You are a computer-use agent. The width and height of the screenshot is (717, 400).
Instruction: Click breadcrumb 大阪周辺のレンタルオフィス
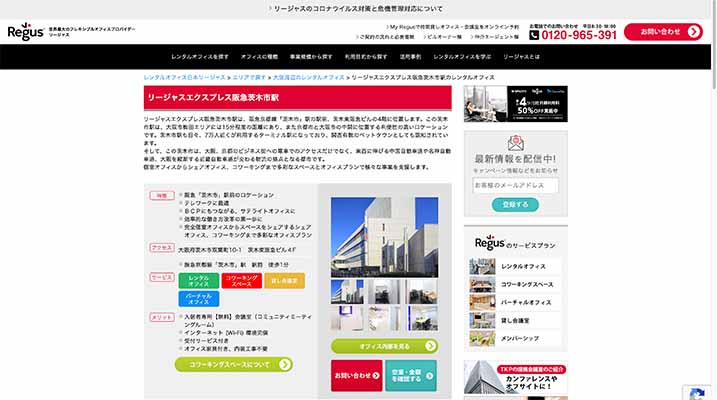[309, 78]
